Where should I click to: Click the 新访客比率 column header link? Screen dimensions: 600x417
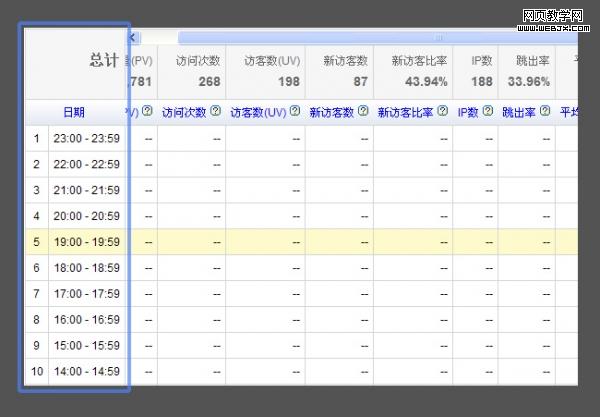403,113
